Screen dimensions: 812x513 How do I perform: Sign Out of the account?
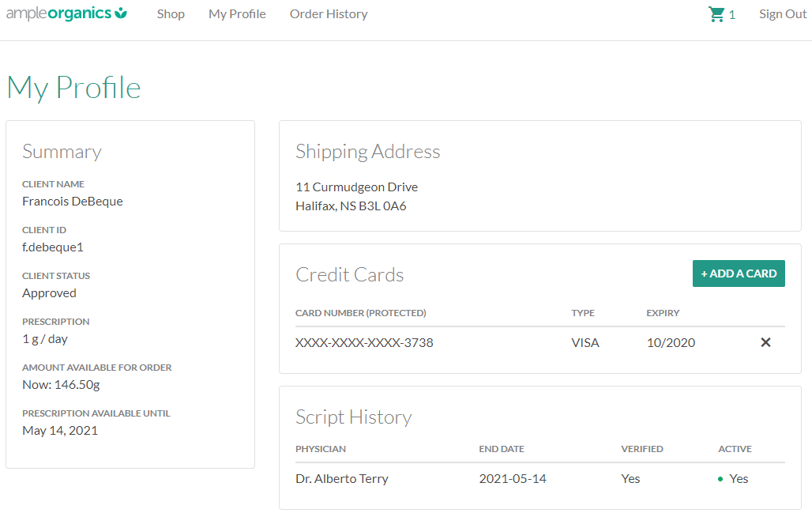pos(782,14)
